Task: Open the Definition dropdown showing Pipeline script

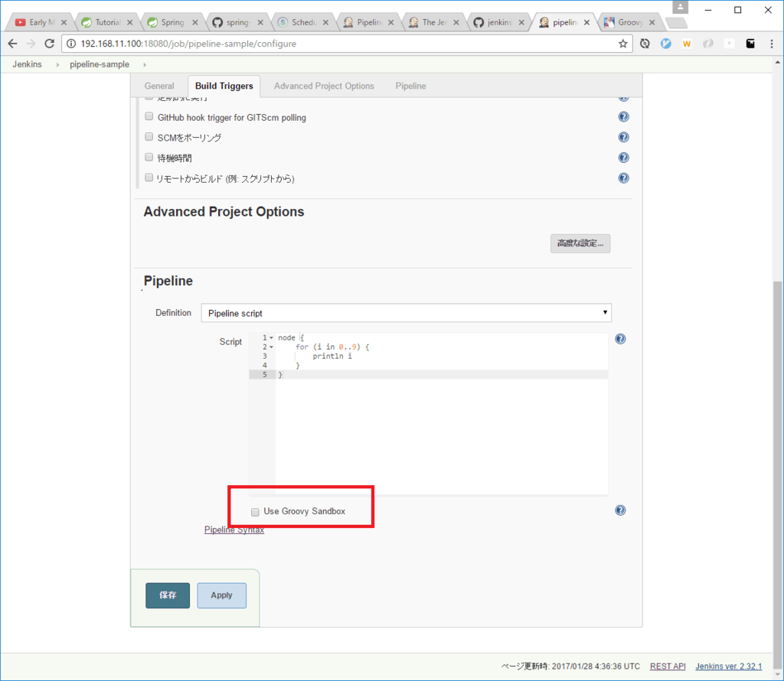Action: (x=406, y=313)
